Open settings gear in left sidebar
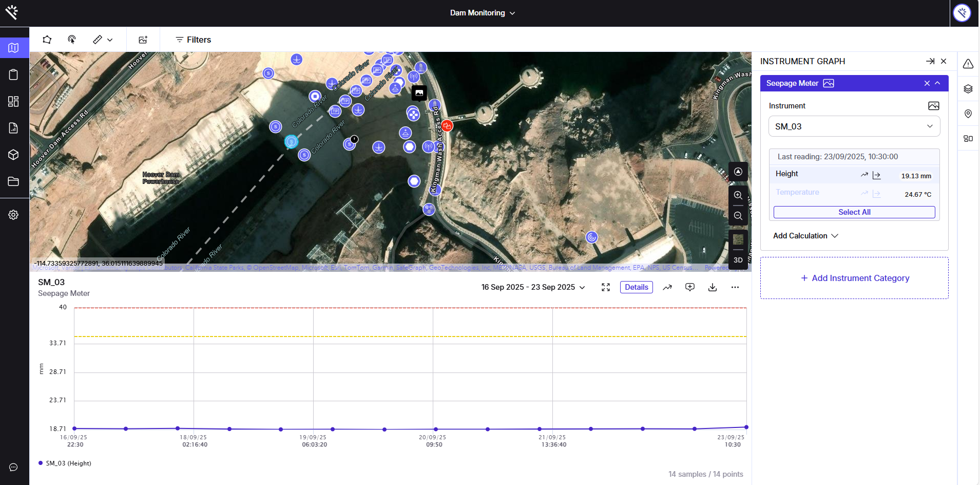The height and width of the screenshot is (485, 980). click(14, 215)
